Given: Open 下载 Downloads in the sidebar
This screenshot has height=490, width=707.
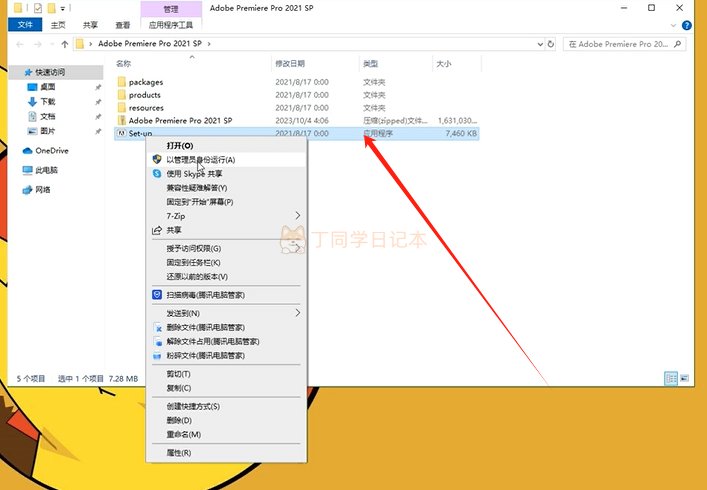Looking at the screenshot, I should [47, 101].
